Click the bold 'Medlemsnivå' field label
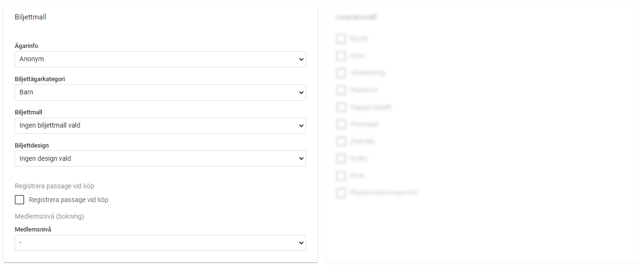This screenshot has height=268, width=644. (x=33, y=230)
